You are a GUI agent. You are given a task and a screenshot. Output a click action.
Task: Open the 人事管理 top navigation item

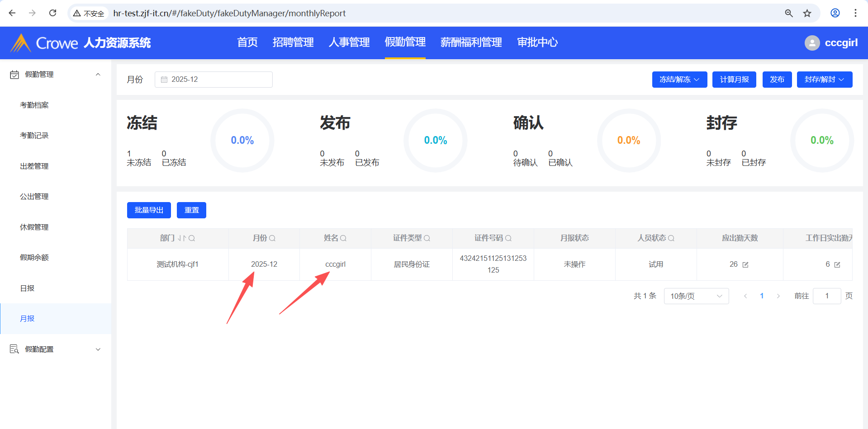(x=349, y=42)
